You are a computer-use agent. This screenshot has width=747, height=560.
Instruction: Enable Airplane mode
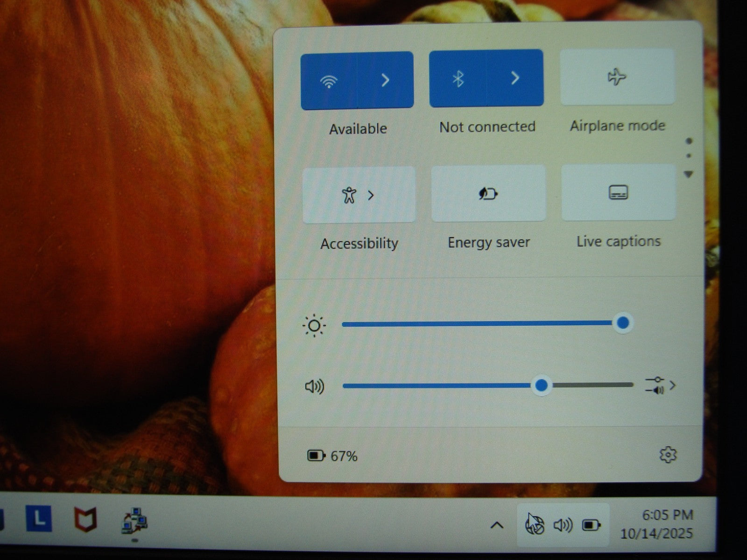(617, 77)
